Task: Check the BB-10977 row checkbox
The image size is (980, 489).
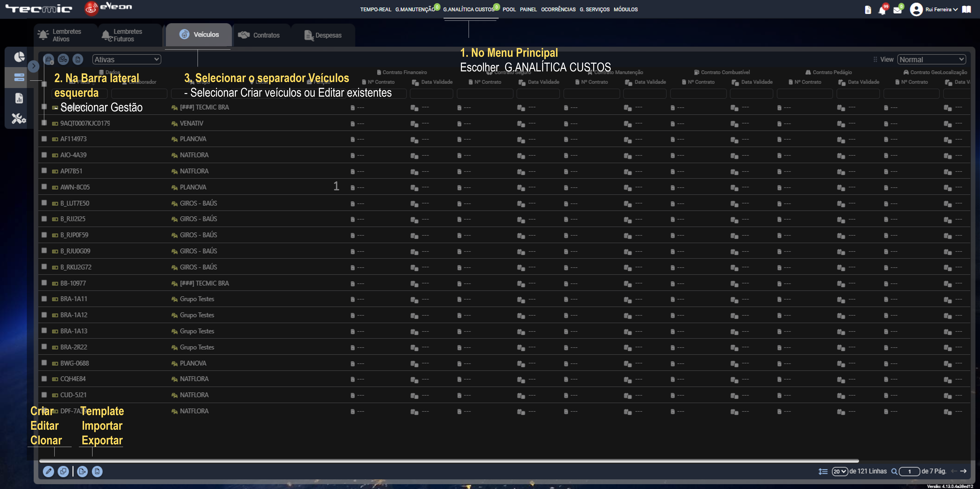Action: pos(44,283)
